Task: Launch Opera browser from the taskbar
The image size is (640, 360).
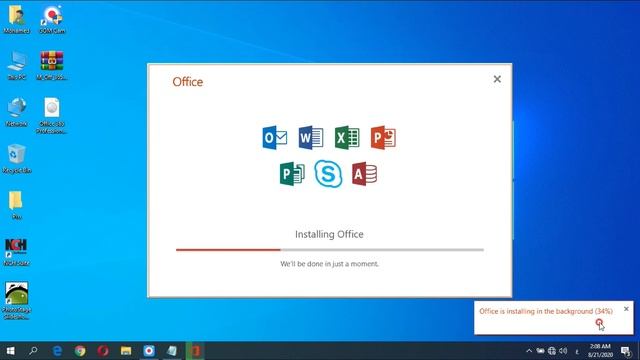Action: 103,351
